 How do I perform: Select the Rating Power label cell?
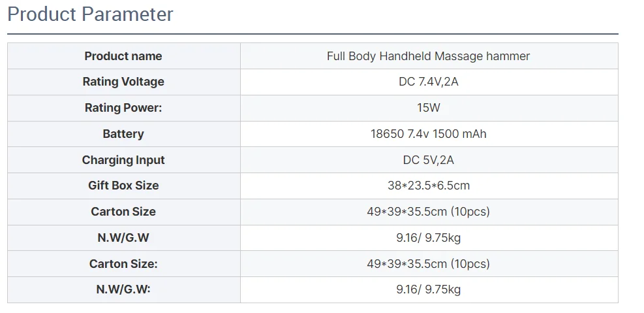(x=123, y=108)
